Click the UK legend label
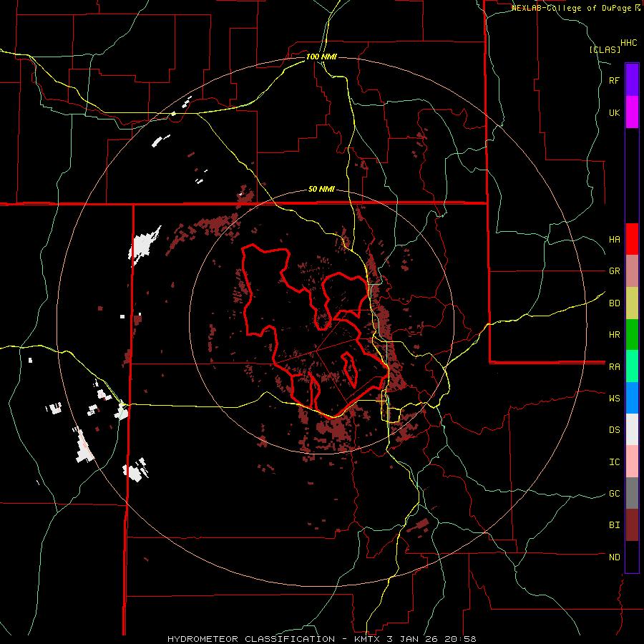This screenshot has width=644, height=644. [x=614, y=112]
